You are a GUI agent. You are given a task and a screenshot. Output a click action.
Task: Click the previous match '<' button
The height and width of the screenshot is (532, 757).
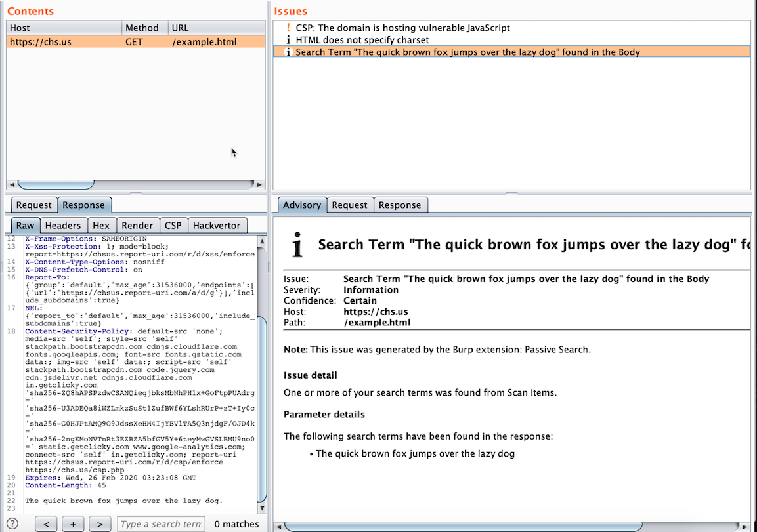pos(46,524)
